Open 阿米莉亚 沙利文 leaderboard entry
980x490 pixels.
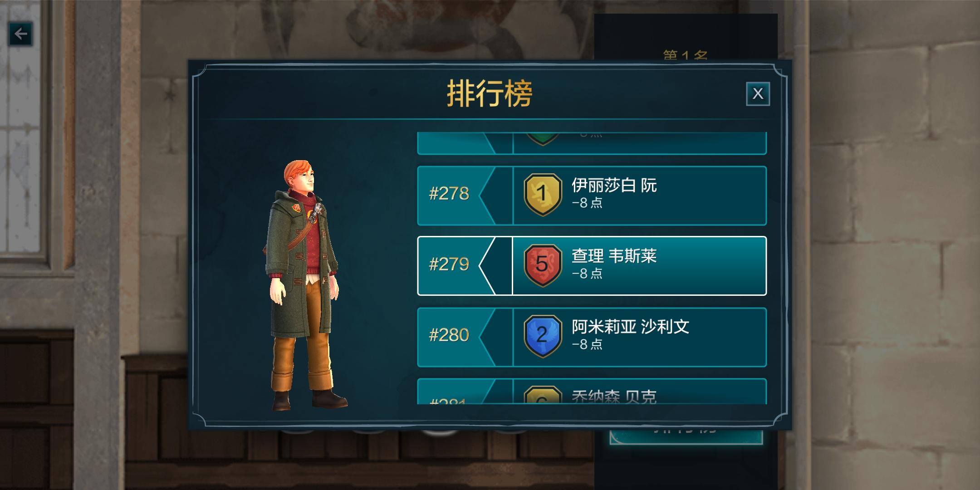pyautogui.click(x=592, y=337)
